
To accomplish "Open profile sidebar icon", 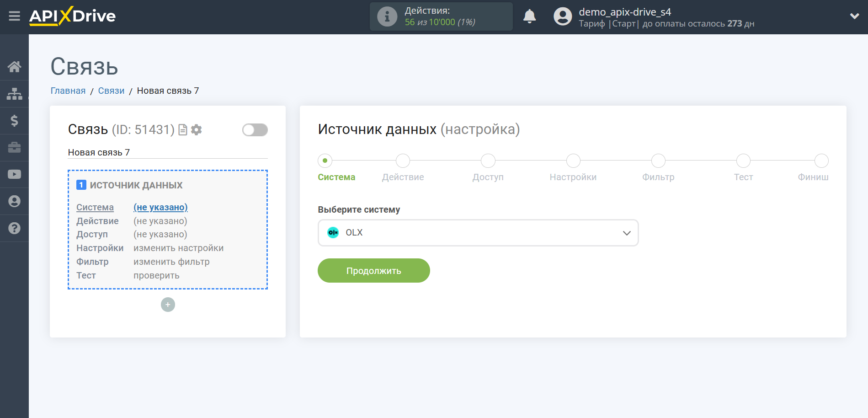I will pyautogui.click(x=14, y=201).
